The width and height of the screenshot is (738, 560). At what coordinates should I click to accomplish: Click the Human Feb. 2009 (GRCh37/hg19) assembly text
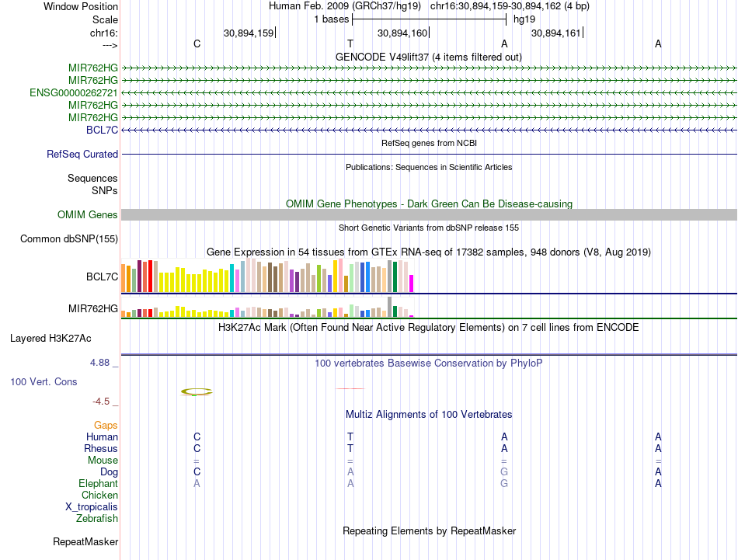pyautogui.click(x=344, y=6)
